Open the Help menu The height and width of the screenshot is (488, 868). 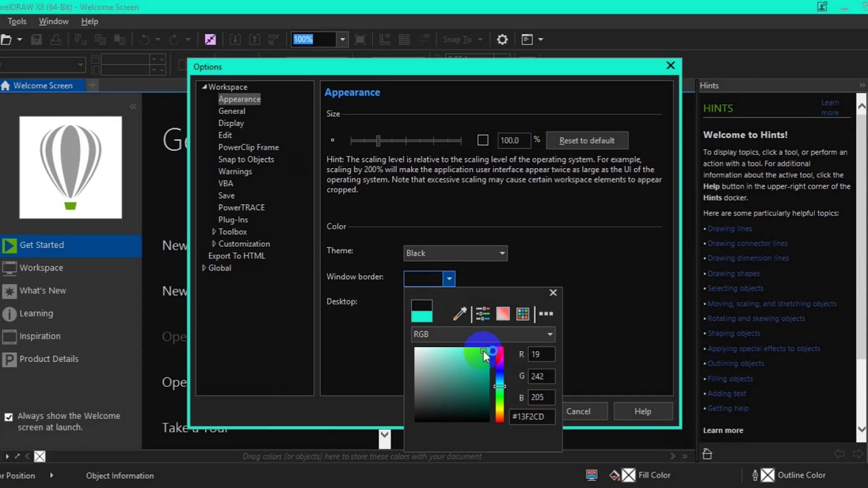click(90, 21)
